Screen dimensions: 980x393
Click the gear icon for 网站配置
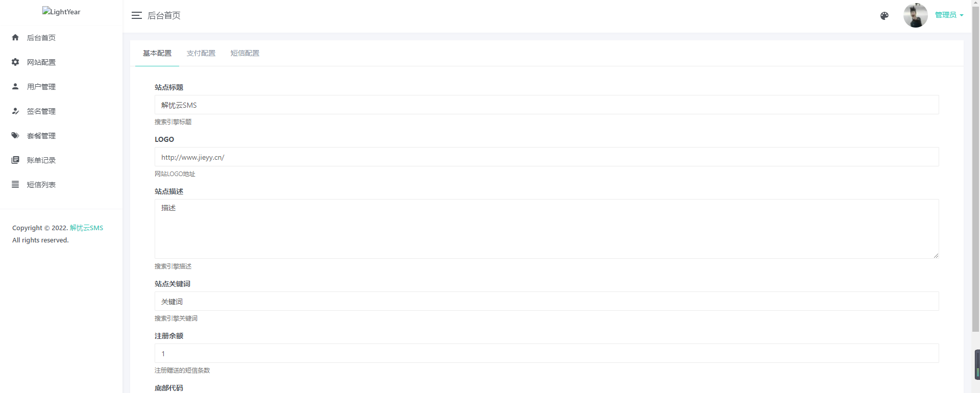coord(15,62)
